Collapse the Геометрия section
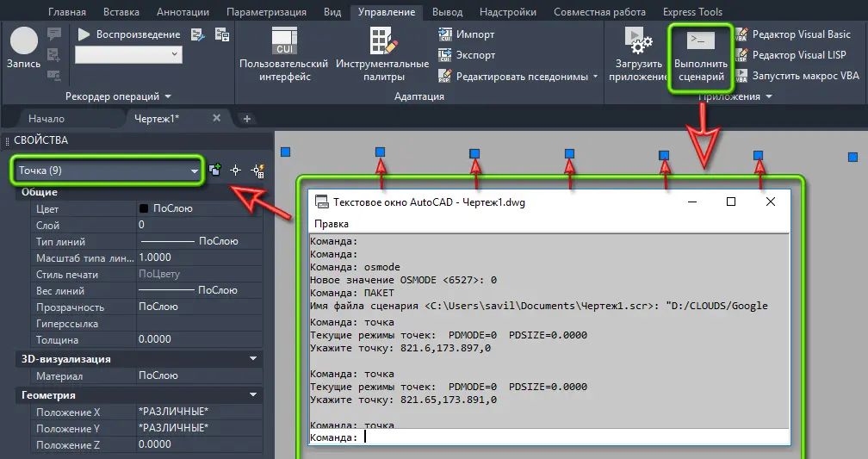The width and height of the screenshot is (868, 459). coord(254,395)
